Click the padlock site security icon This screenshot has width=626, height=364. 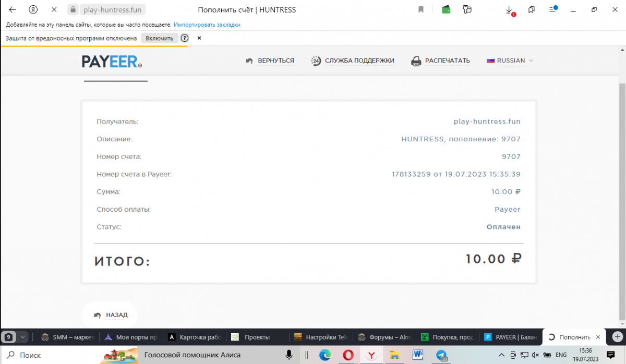[73, 10]
